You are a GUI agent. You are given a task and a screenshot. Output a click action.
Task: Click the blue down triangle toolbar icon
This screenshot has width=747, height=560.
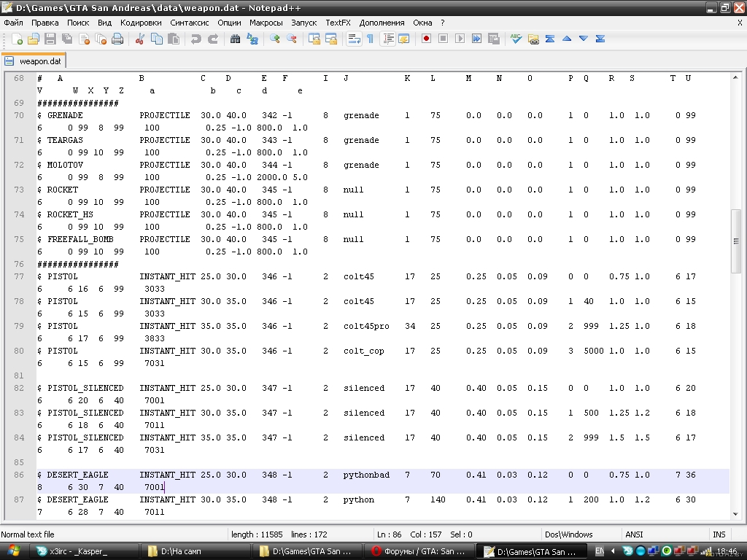pyautogui.click(x=584, y=39)
